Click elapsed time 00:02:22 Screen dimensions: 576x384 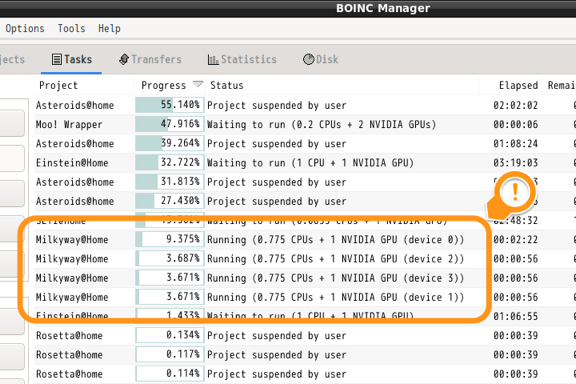515,240
